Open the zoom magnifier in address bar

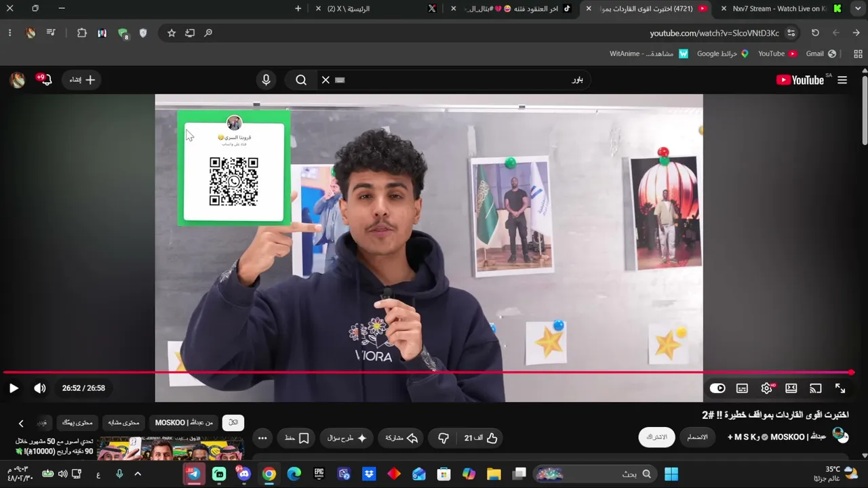(208, 33)
